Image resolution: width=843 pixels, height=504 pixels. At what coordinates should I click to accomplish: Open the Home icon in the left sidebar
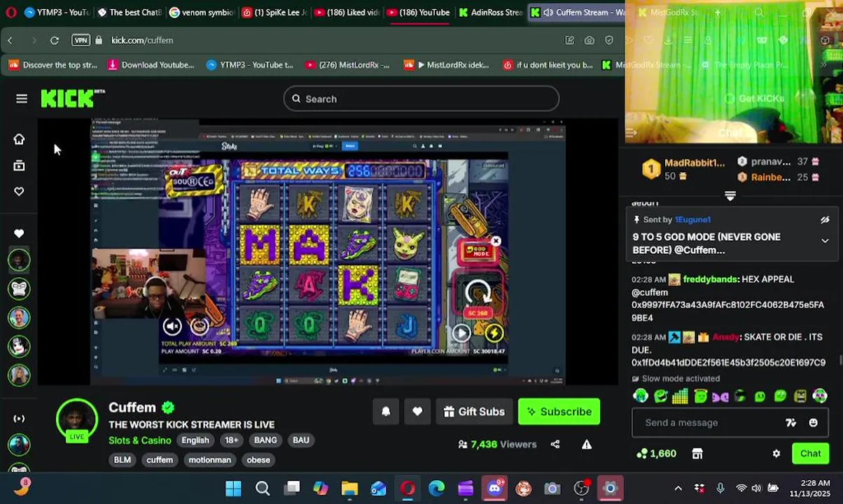tap(19, 139)
